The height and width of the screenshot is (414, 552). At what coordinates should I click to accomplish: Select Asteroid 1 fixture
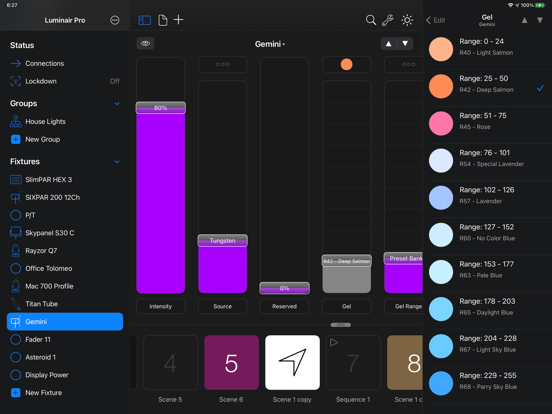tap(65, 357)
